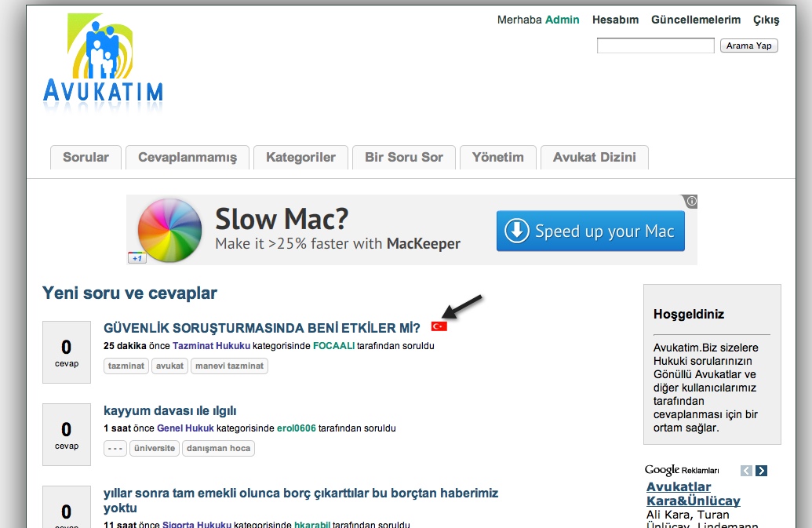Screen dimensions: 812x528
Task: Switch to the Cevaplanmamış tab
Action: coord(187,157)
